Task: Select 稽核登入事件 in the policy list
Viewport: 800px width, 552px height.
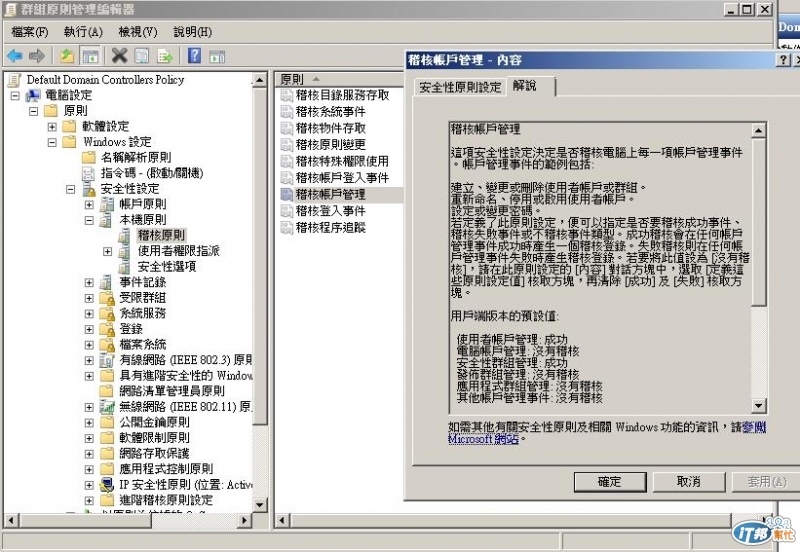Action: pyautogui.click(x=331, y=211)
